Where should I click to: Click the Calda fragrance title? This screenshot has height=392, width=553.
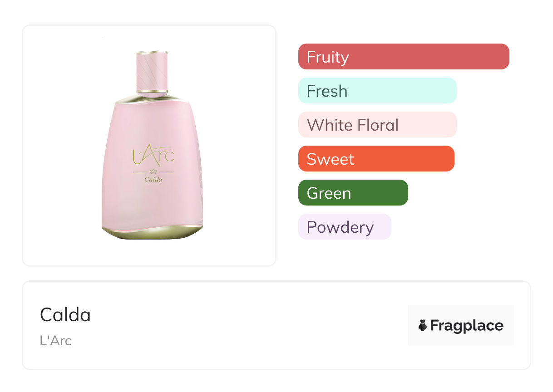[x=65, y=315]
